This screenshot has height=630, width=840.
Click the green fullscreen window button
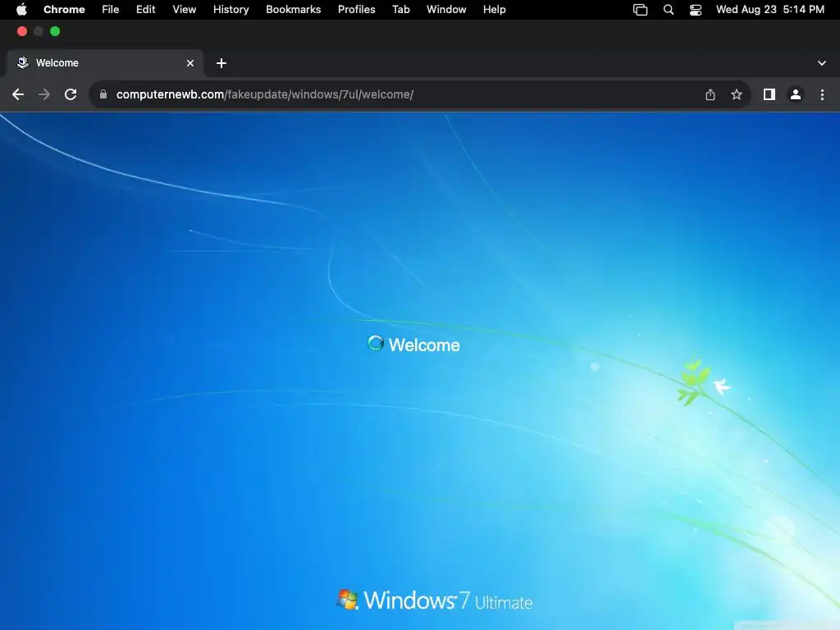[x=55, y=32]
